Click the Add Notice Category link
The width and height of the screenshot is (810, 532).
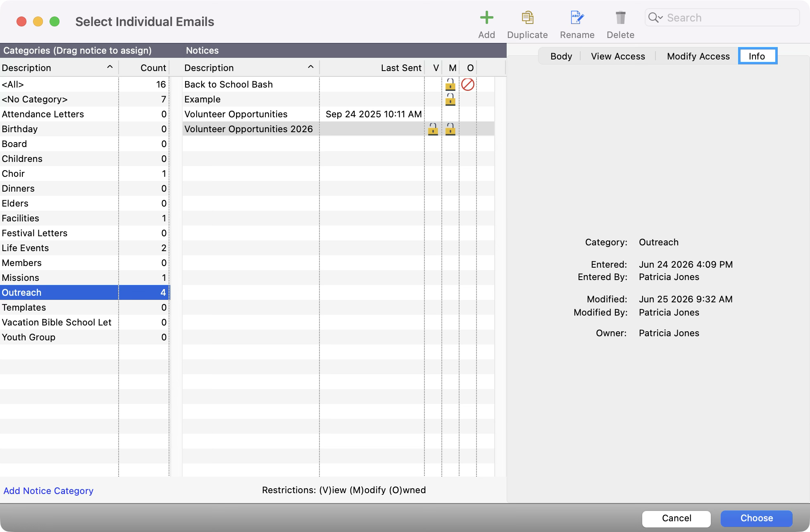[48, 491]
